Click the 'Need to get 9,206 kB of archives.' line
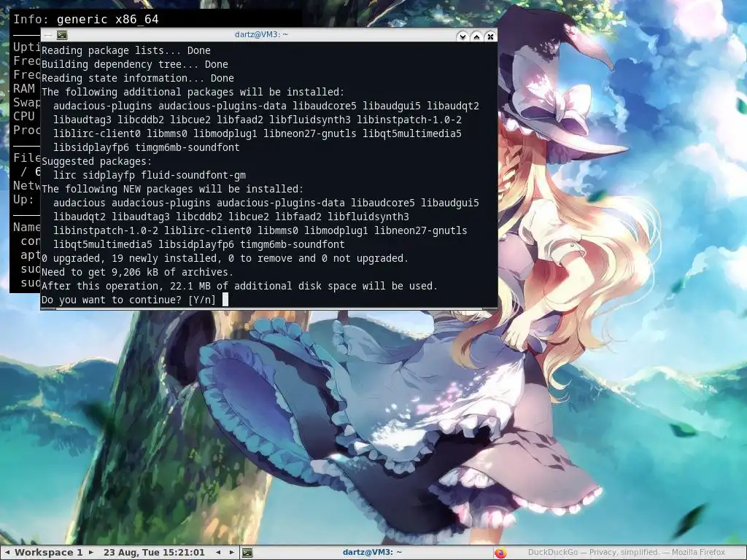747x560 pixels. coord(137,272)
